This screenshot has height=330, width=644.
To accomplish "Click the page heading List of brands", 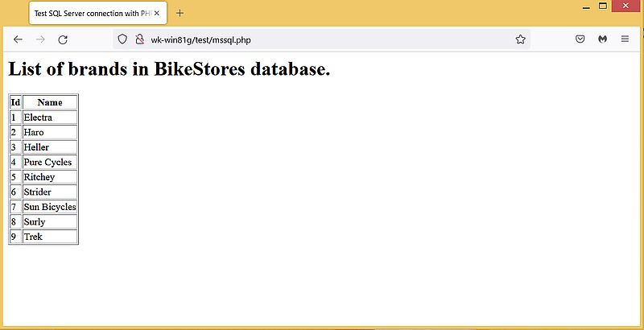I will 169,68.
